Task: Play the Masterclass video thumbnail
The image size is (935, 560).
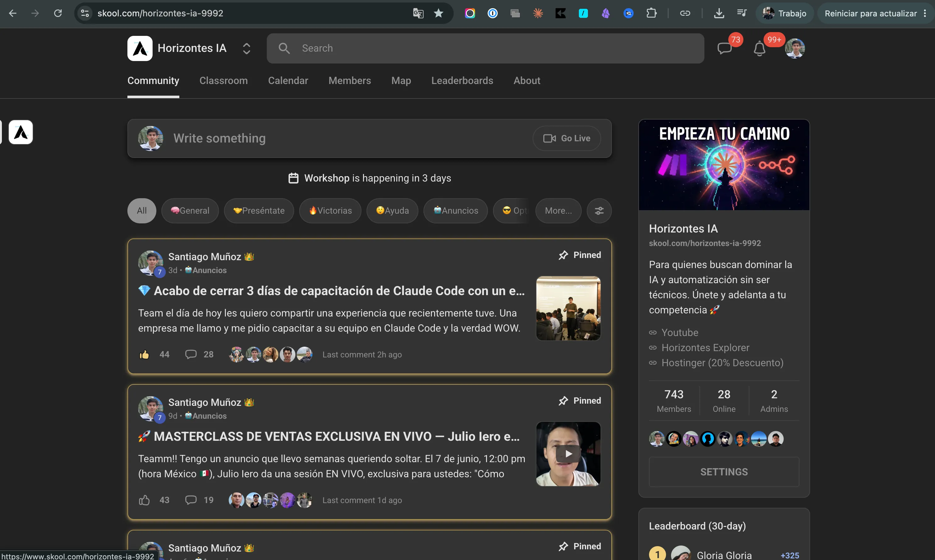Action: (568, 454)
